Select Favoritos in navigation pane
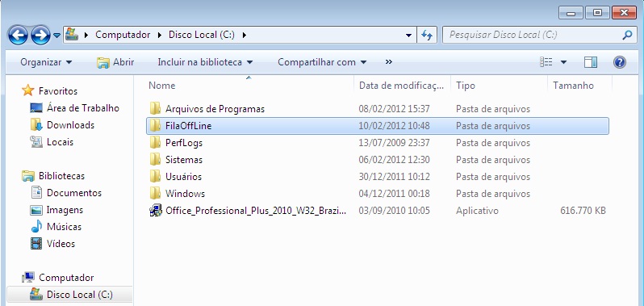Viewport: 644px width, 306px height. [58, 90]
